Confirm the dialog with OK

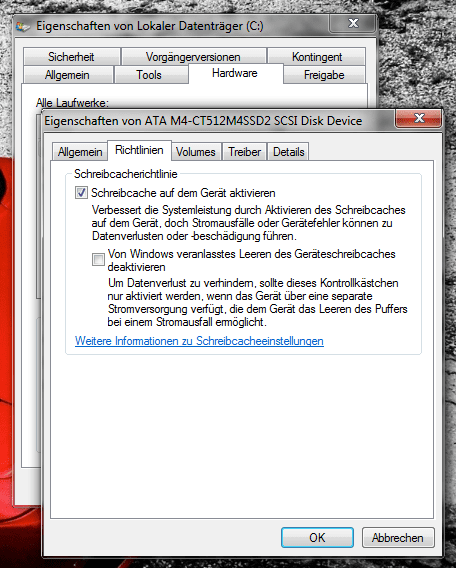tap(317, 538)
